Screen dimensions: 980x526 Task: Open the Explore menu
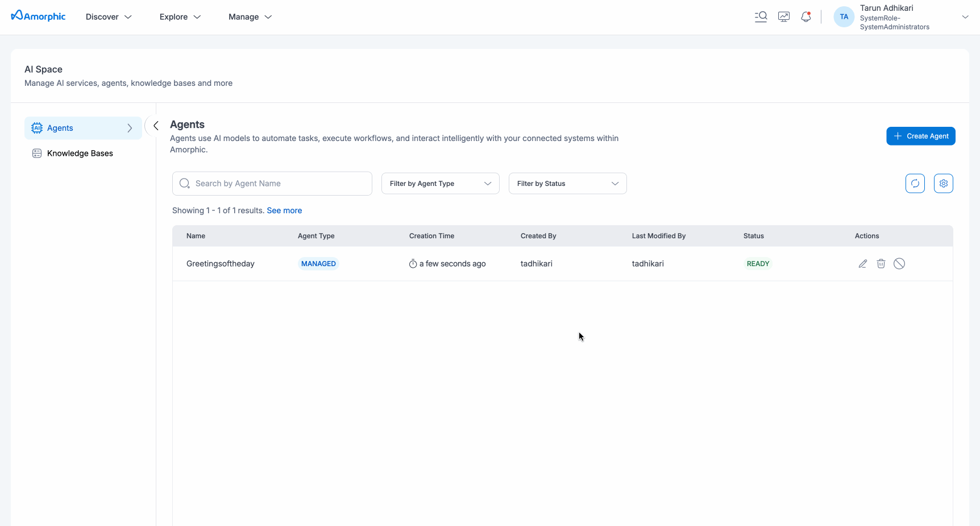click(x=180, y=17)
